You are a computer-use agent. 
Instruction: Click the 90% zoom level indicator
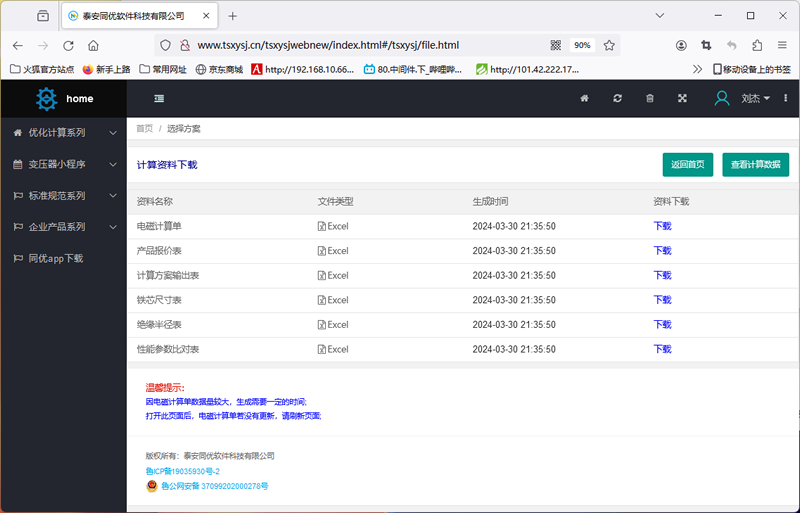(582, 45)
